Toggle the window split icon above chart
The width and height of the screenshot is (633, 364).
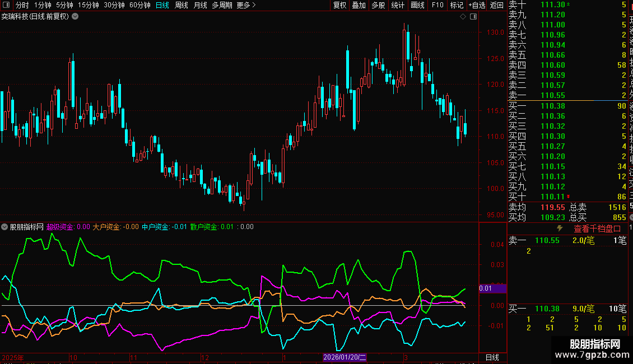point(473,17)
